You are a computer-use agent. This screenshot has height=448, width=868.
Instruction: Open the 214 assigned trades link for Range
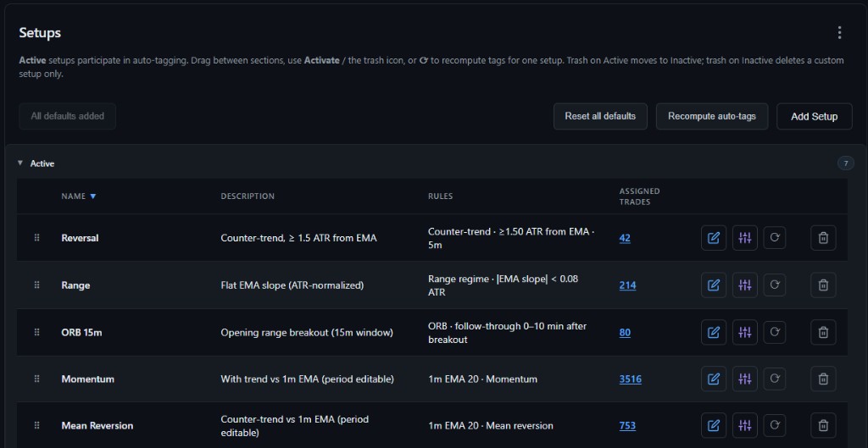[x=628, y=285]
